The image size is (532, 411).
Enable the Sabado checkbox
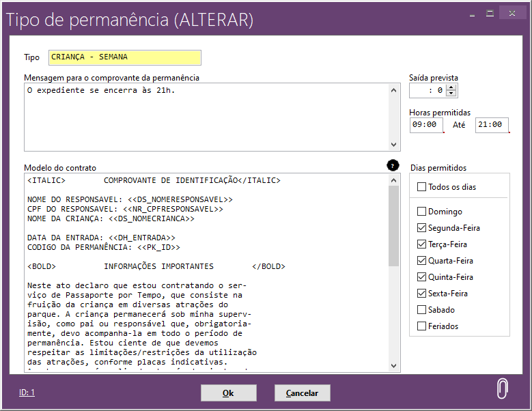[422, 310]
